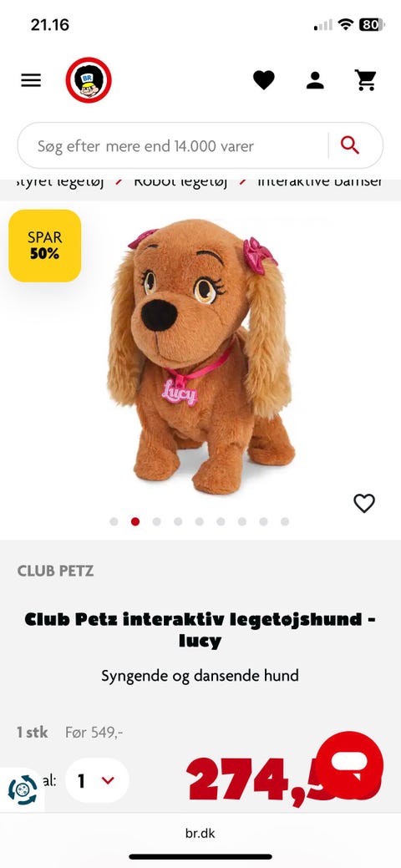
Task: Open the user account profile icon
Action: (315, 80)
